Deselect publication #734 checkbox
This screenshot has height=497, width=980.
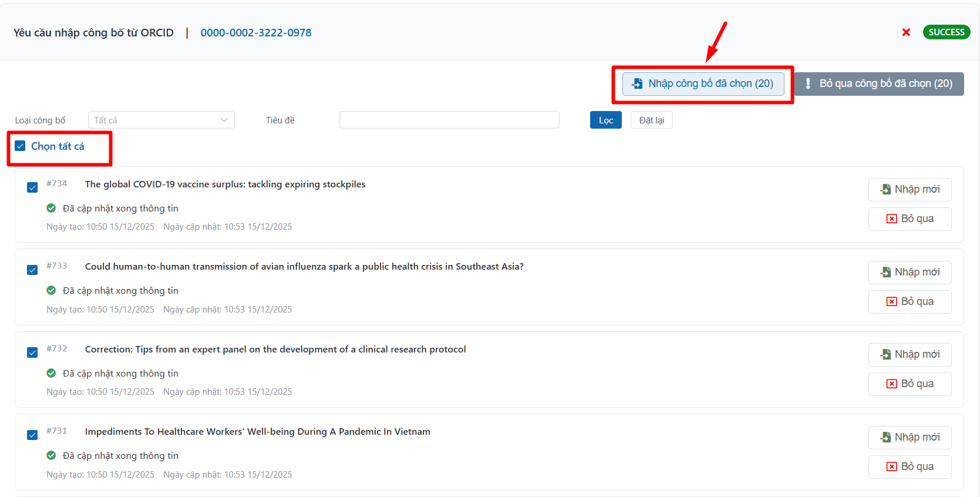coord(32,187)
